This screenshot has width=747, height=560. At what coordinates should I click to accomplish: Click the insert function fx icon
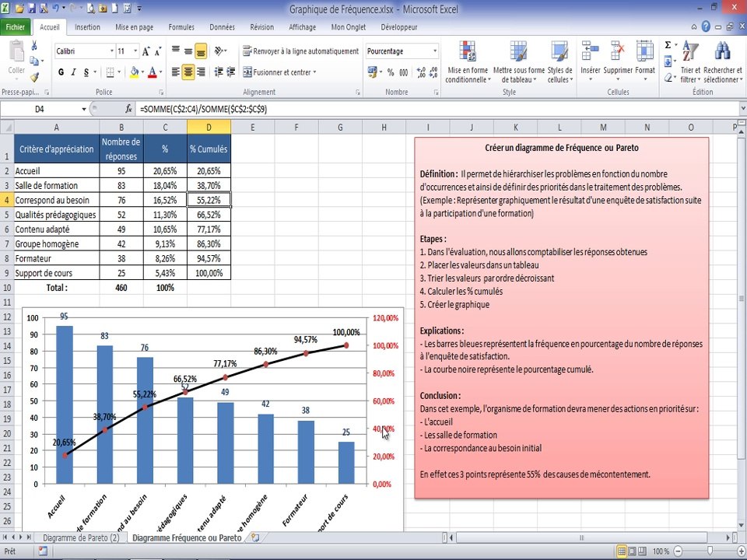(x=128, y=109)
